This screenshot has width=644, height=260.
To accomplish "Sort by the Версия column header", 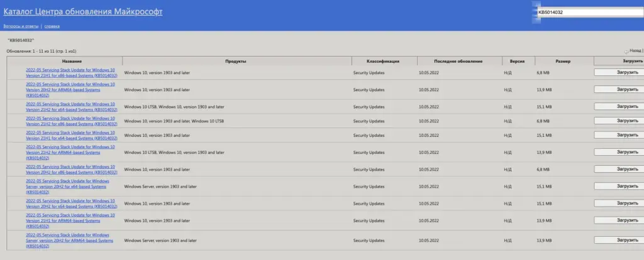I will tap(517, 61).
